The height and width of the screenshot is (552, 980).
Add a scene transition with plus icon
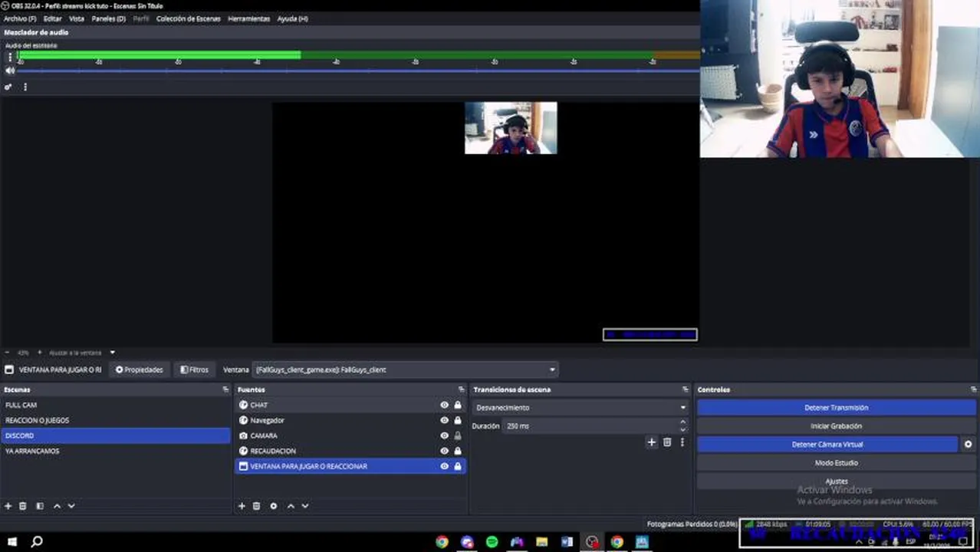(652, 442)
